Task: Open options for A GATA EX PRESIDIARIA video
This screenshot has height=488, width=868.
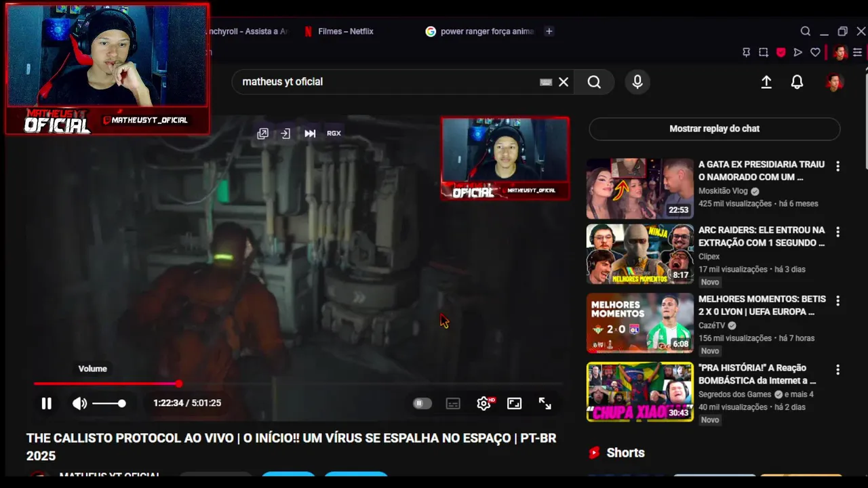Action: pos(838,166)
